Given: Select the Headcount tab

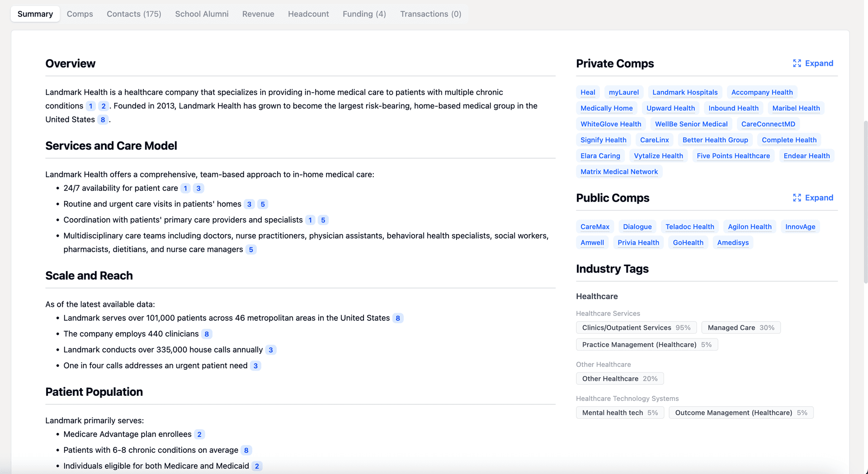Looking at the screenshot, I should [308, 14].
